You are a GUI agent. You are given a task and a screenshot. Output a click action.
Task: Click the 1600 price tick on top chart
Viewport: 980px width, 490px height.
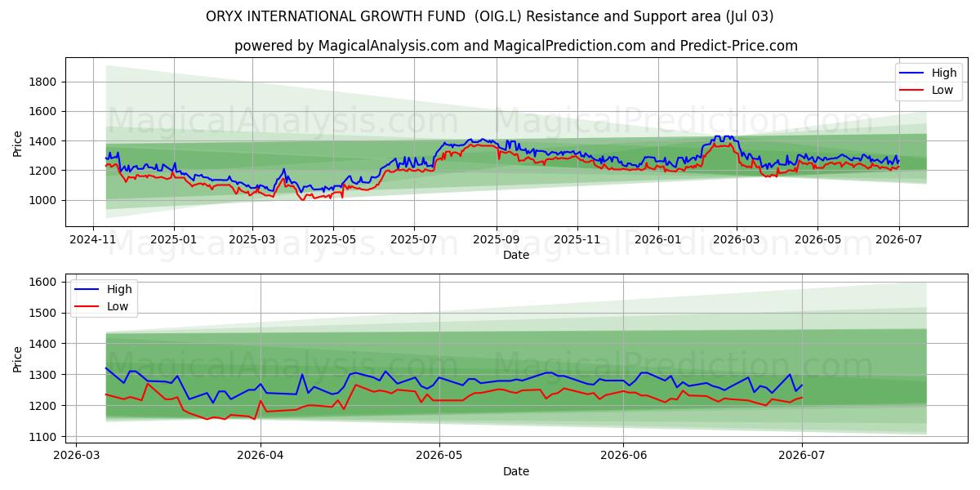coord(42,111)
